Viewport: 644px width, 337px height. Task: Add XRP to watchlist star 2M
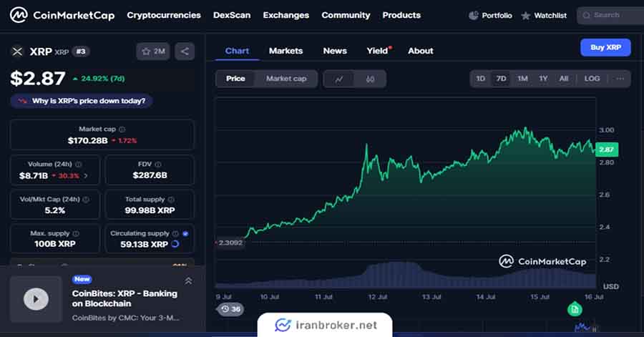click(x=153, y=52)
